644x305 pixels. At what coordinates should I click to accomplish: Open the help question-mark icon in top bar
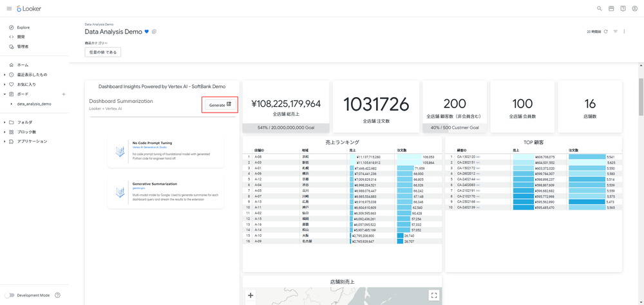tap(623, 8)
